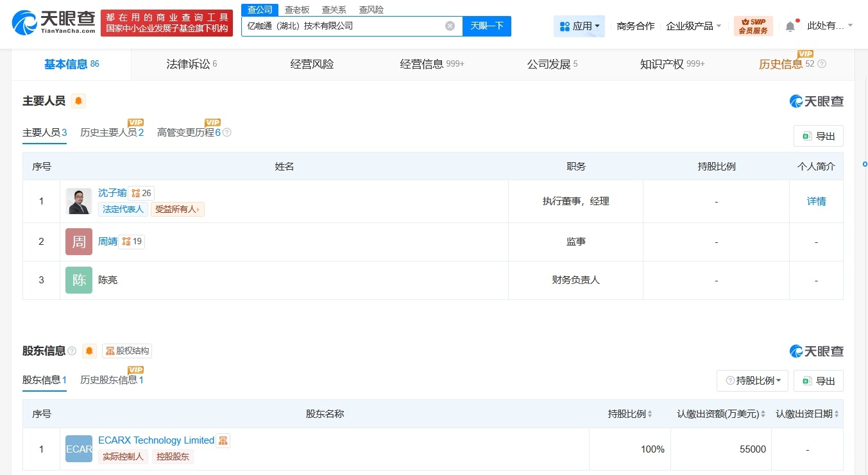Open the SVIP 会员服务 crown icon
This screenshot has width=868, height=475.
[744, 22]
